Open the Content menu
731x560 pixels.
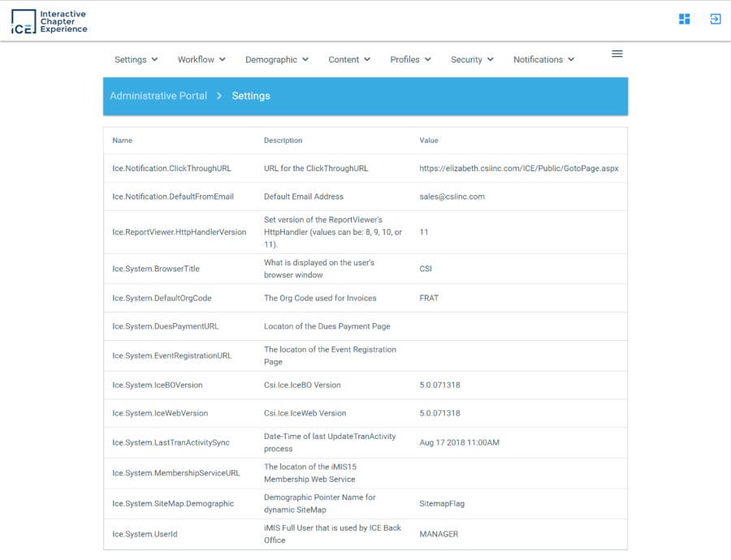pos(349,59)
